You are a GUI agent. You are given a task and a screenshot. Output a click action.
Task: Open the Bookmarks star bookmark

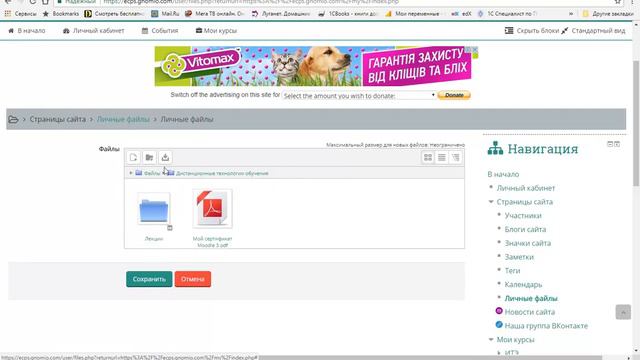coord(61,13)
